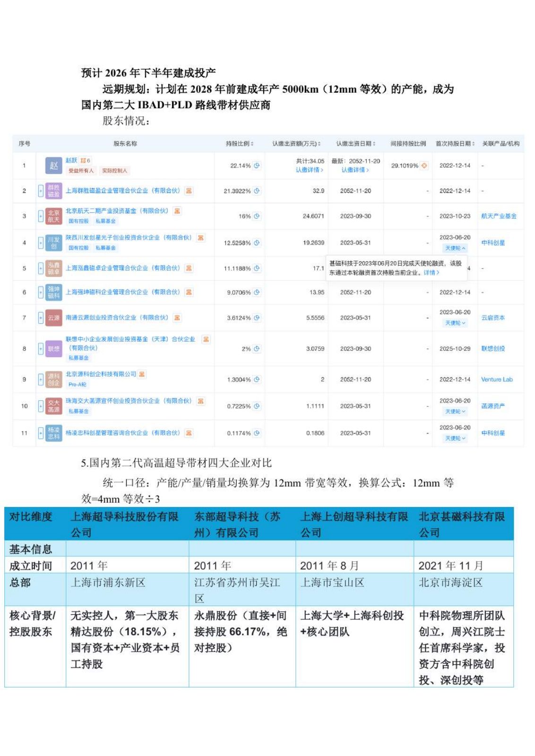This screenshot has height=756, width=535.
Task: Click the 云源 company logo icon
Action: pyautogui.click(x=54, y=318)
